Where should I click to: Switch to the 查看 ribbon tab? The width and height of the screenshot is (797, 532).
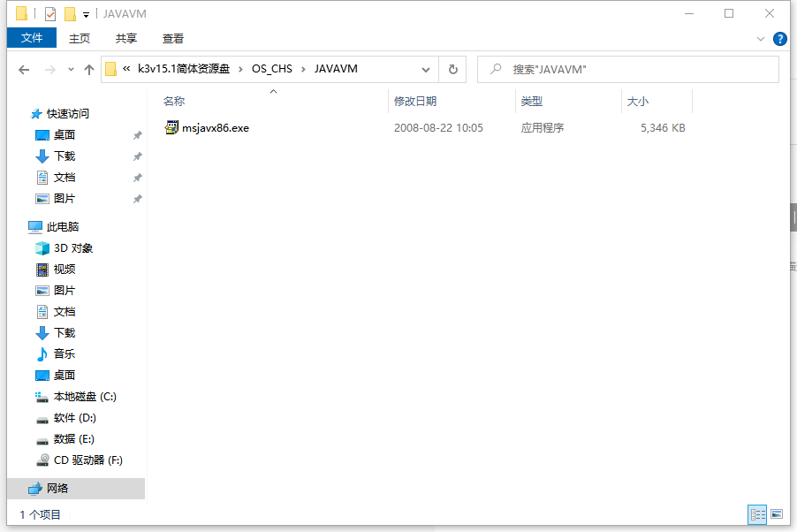point(173,38)
